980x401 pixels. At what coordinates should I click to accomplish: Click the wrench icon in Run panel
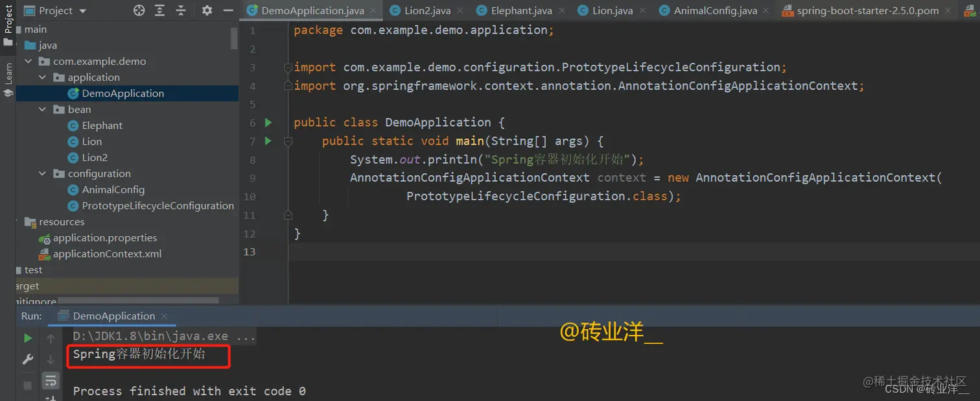[x=28, y=359]
